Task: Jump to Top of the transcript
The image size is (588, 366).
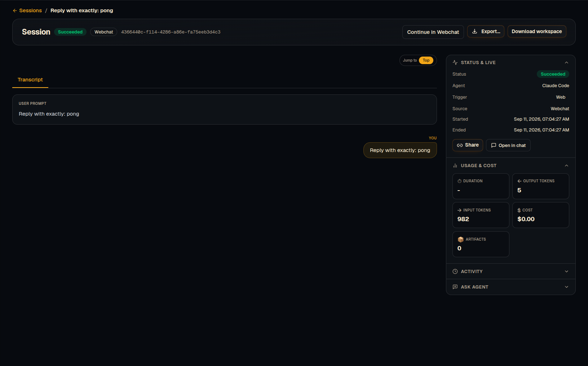Action: tap(426, 61)
